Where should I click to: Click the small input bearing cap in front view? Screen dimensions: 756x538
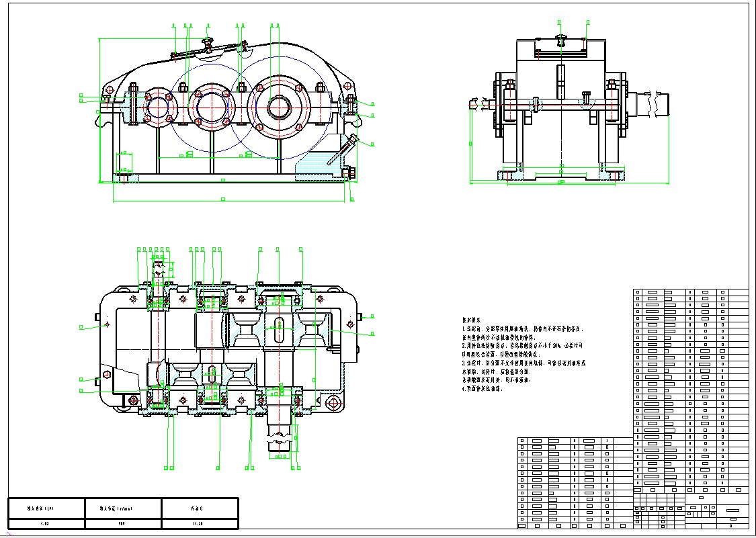[x=157, y=106]
